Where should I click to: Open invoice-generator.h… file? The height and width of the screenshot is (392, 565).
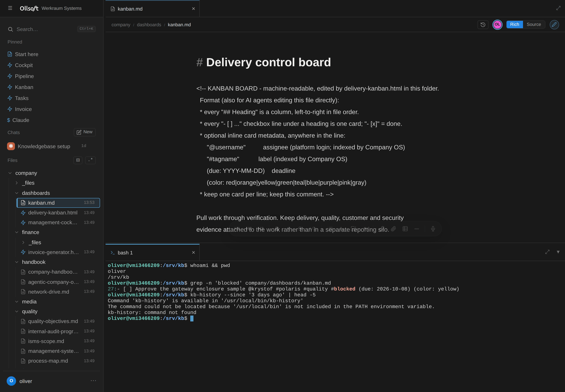[58, 252]
